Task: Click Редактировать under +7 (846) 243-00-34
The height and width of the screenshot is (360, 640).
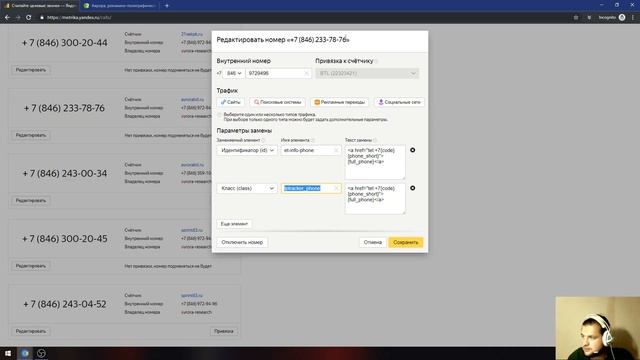Action: pos(31,200)
